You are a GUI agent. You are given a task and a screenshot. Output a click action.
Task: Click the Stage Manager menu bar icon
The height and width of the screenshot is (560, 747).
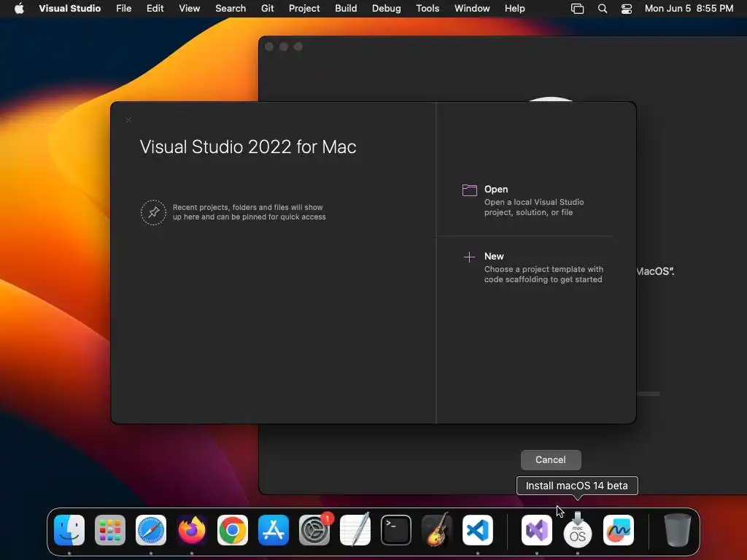[x=578, y=9]
